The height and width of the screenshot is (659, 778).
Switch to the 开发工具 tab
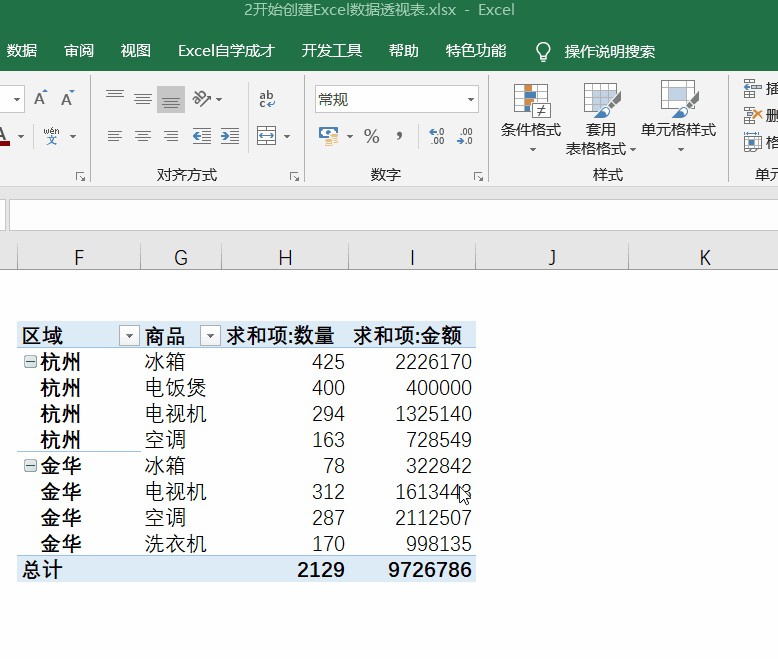pos(331,51)
